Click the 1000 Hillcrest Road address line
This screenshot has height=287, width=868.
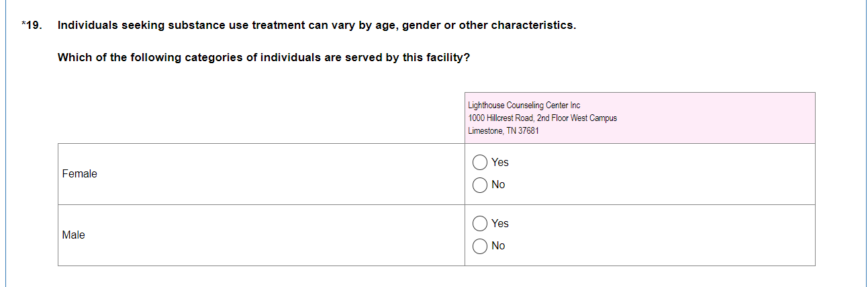pyautogui.click(x=542, y=118)
